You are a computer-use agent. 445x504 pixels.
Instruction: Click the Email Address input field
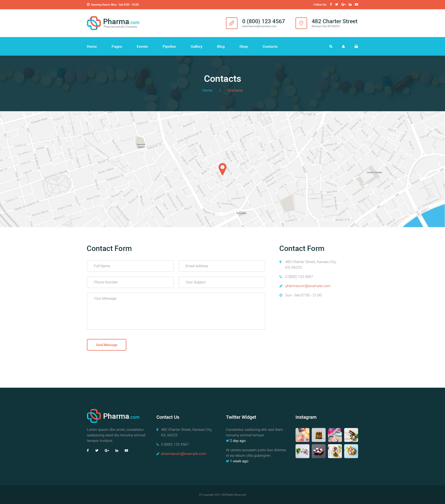tap(222, 266)
